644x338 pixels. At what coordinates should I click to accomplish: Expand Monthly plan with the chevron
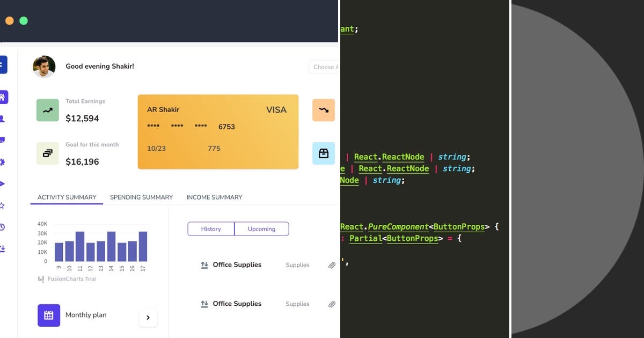pyautogui.click(x=148, y=317)
